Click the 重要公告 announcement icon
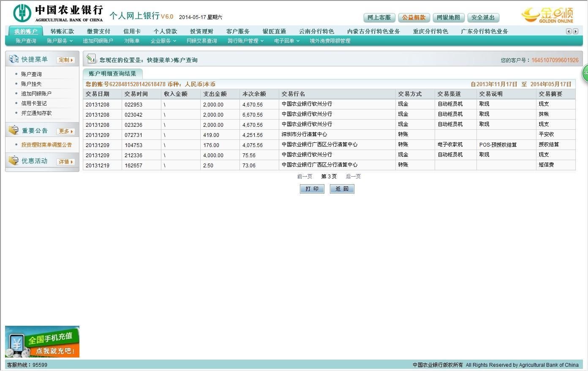 tap(14, 130)
